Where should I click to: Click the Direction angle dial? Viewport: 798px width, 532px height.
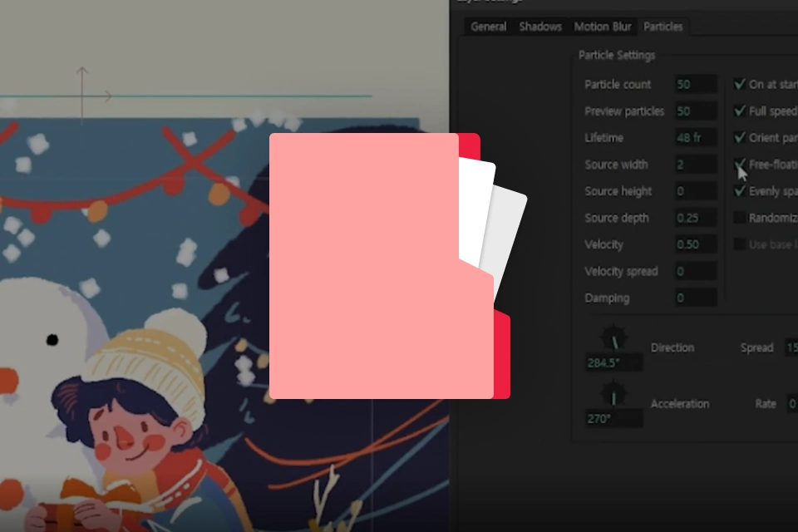(x=613, y=338)
